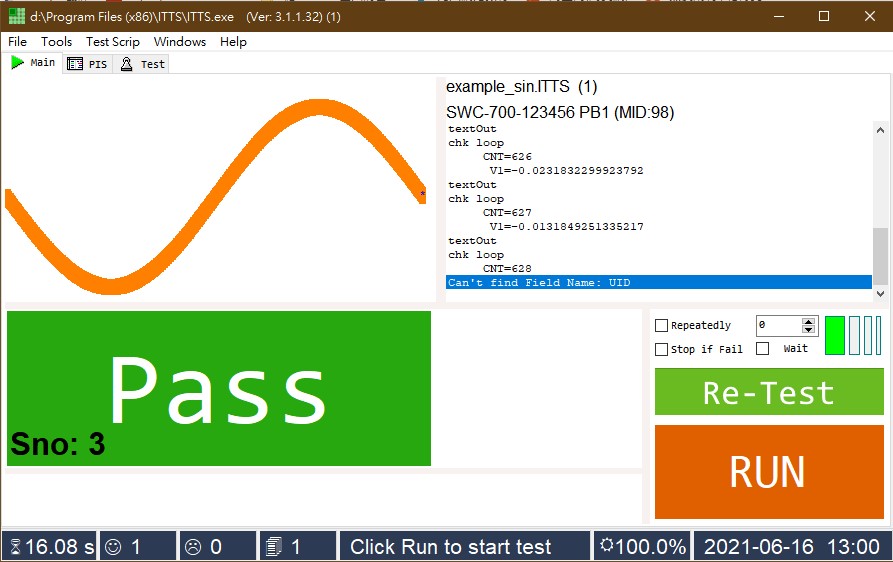Click the PIS table icon
Viewport: 893px width, 562px height.
point(75,64)
